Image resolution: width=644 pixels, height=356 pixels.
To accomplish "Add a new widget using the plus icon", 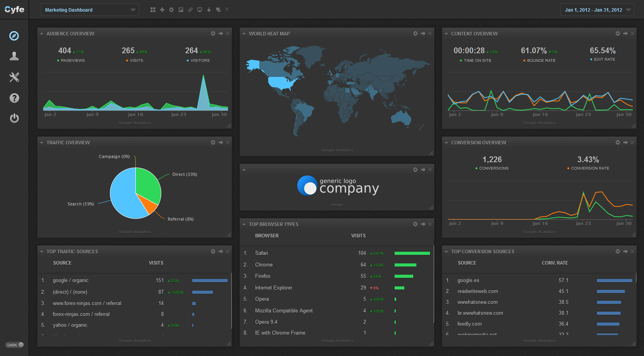I will 162,9.
